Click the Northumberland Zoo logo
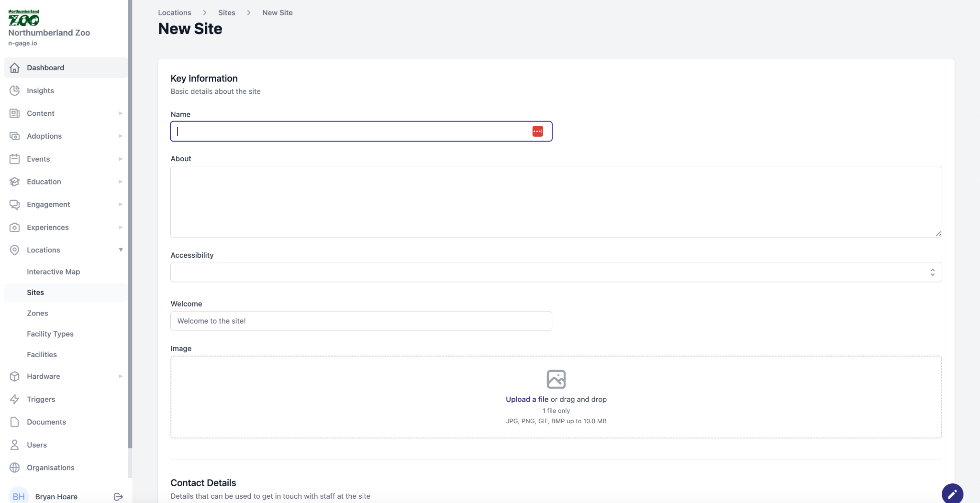This screenshot has height=503, width=980. coord(24,18)
